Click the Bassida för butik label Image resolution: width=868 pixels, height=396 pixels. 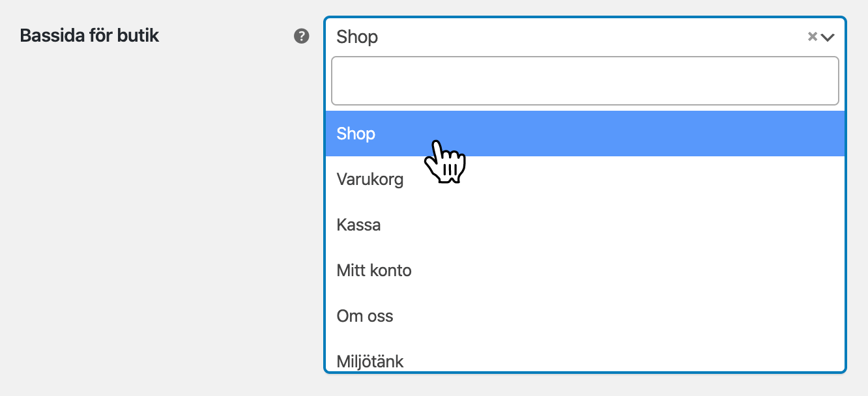click(x=89, y=35)
